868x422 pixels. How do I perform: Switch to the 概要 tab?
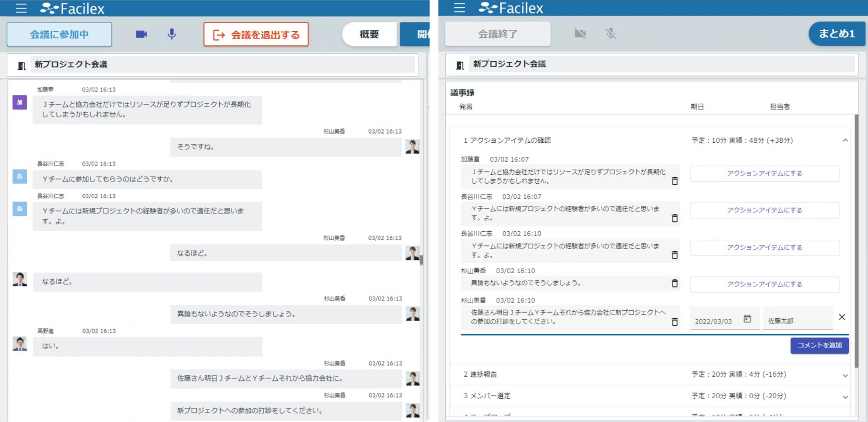(x=369, y=34)
